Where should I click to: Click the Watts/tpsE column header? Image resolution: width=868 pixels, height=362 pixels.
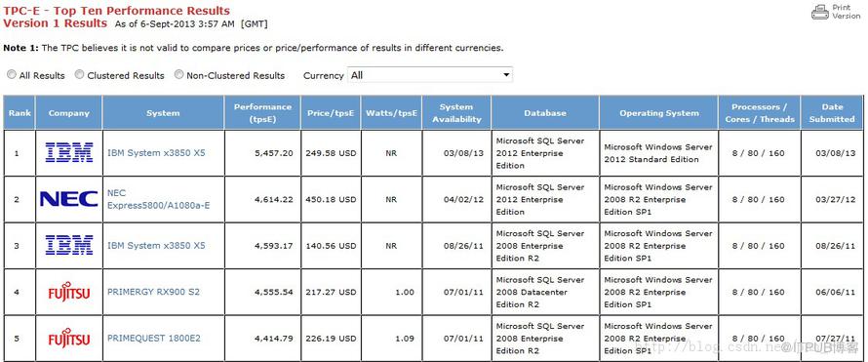[x=391, y=113]
